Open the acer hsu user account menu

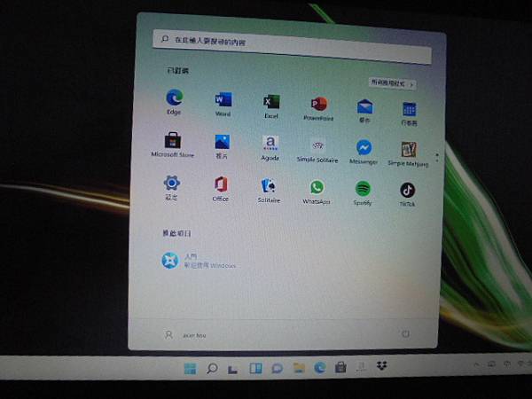(x=185, y=335)
